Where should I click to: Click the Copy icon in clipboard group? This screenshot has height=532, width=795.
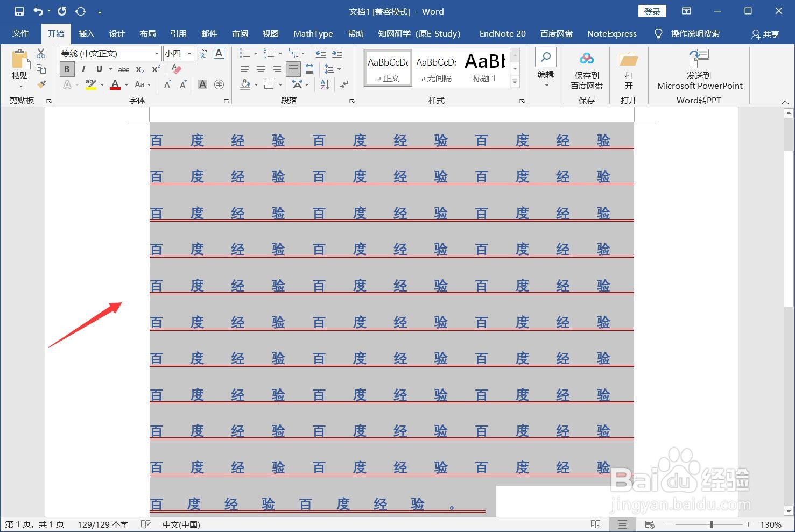tap(41, 69)
